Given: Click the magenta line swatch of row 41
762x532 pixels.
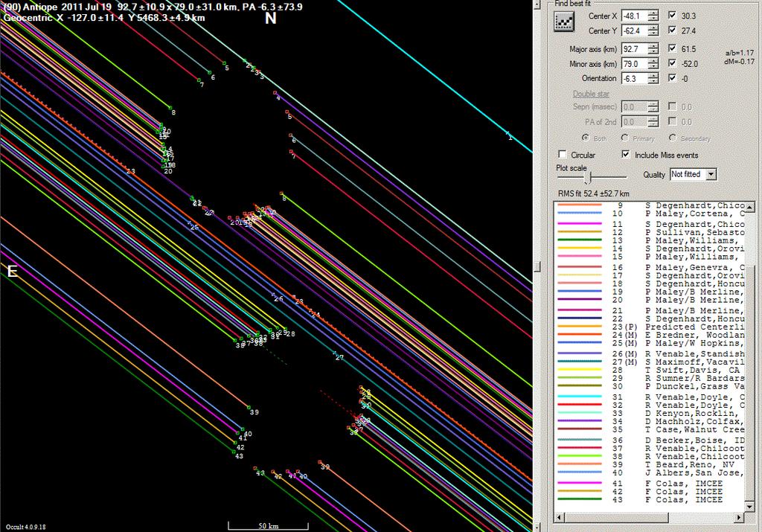Looking at the screenshot, I should click(579, 484).
